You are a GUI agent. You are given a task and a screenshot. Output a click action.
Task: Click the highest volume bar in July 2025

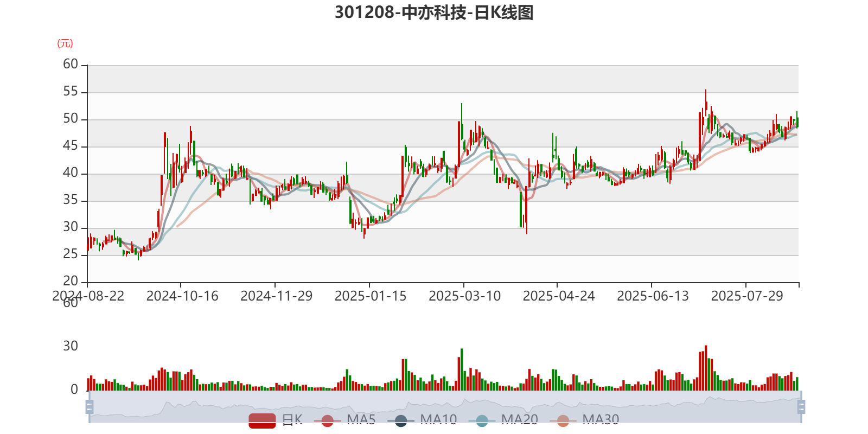tap(706, 368)
